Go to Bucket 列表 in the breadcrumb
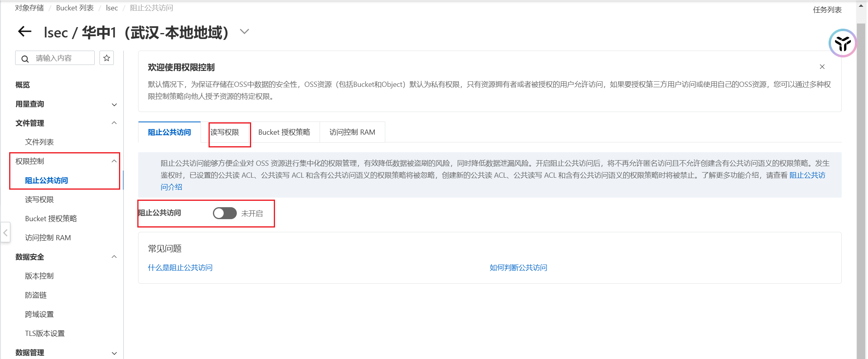 (x=75, y=8)
